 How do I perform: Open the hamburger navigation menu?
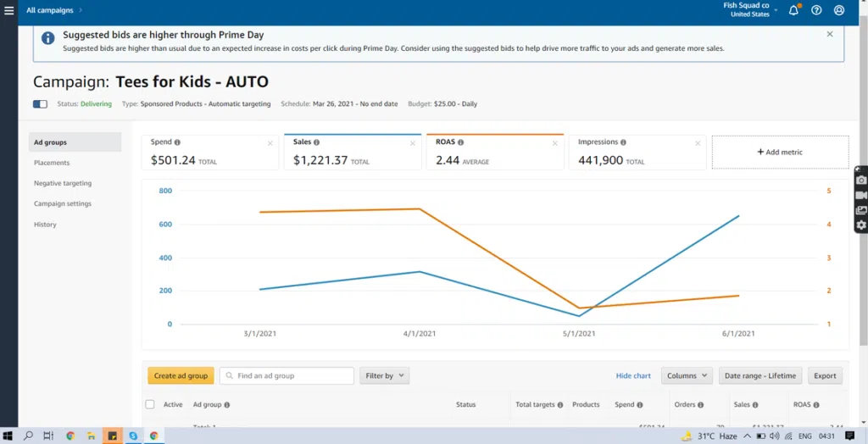(9, 11)
